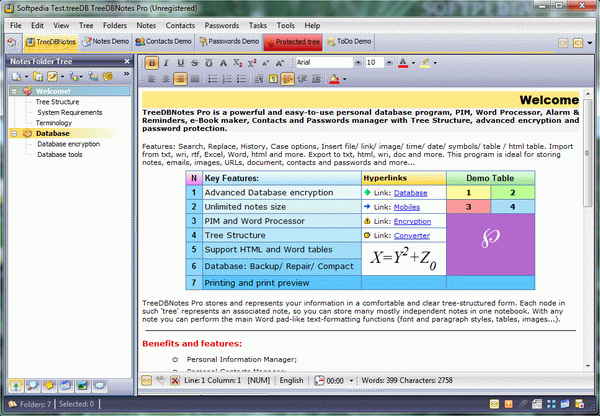Screen dimensions: 600x416
Task: Switch to the Contacts Demo tab
Action: click(166, 42)
